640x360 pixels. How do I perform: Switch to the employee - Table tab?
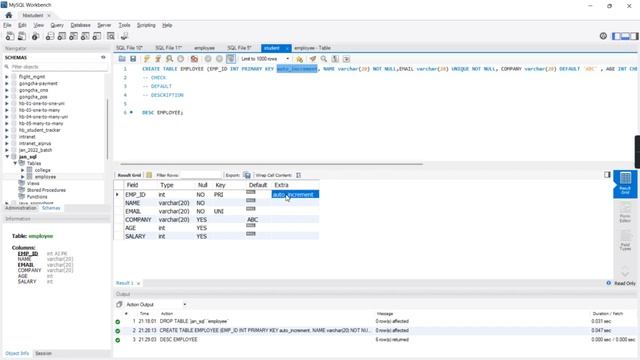pyautogui.click(x=312, y=48)
